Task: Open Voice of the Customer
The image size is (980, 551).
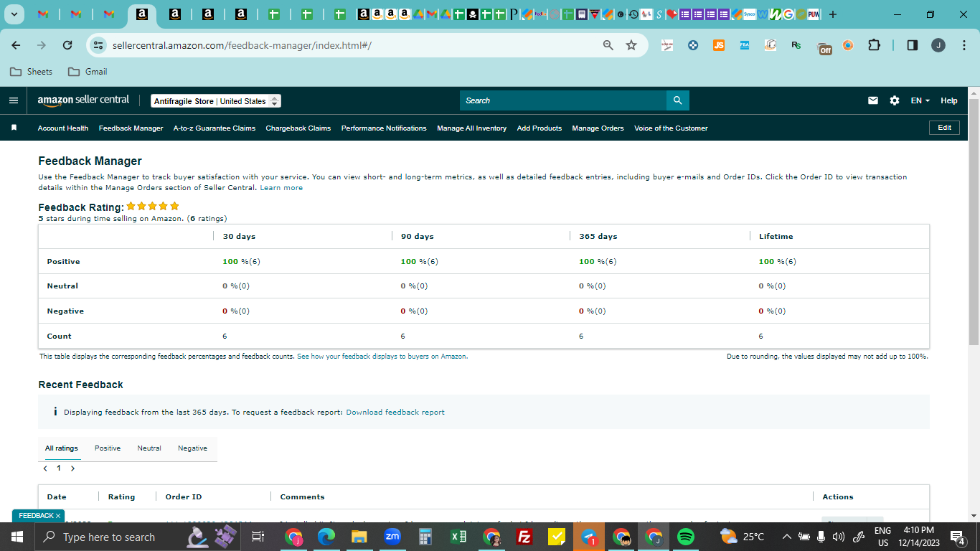Action: click(671, 128)
